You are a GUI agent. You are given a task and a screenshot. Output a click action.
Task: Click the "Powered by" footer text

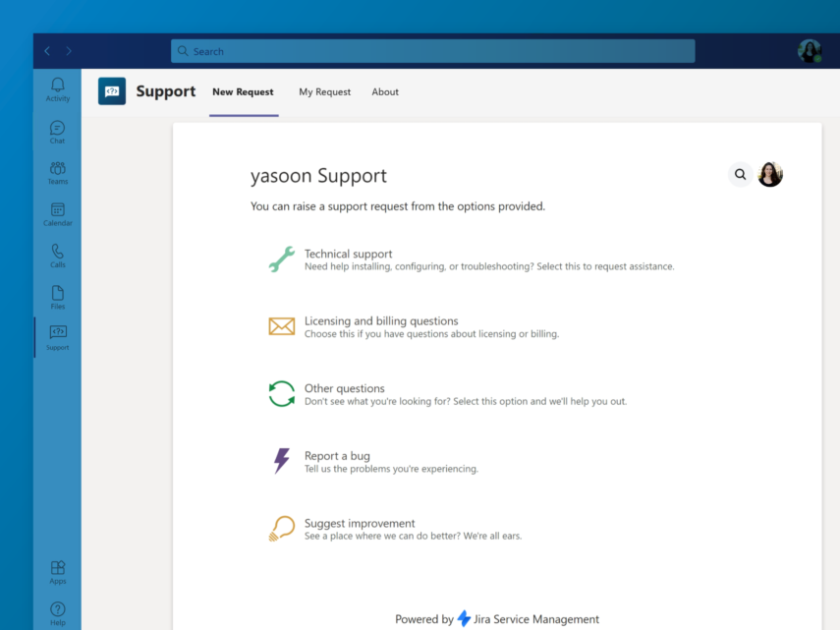click(424, 619)
